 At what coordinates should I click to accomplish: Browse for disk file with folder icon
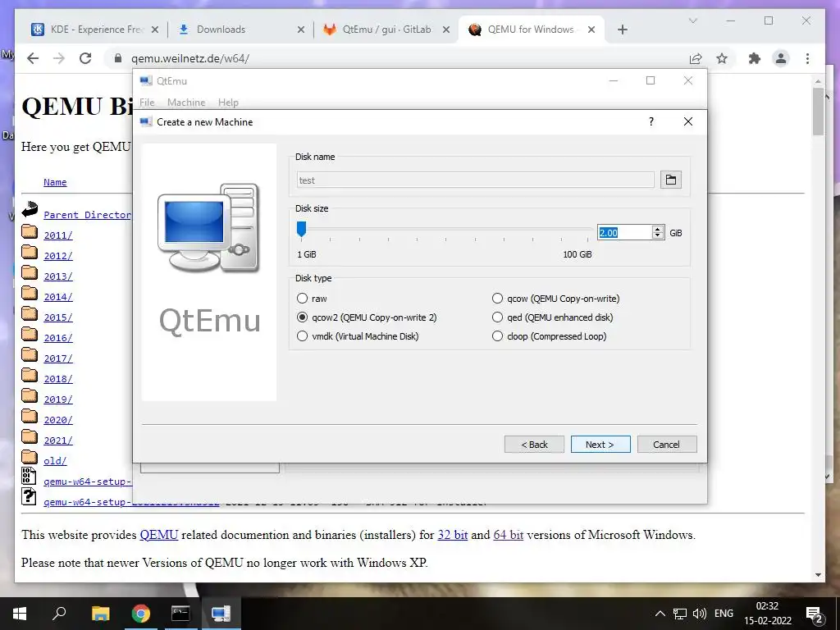[x=670, y=180]
